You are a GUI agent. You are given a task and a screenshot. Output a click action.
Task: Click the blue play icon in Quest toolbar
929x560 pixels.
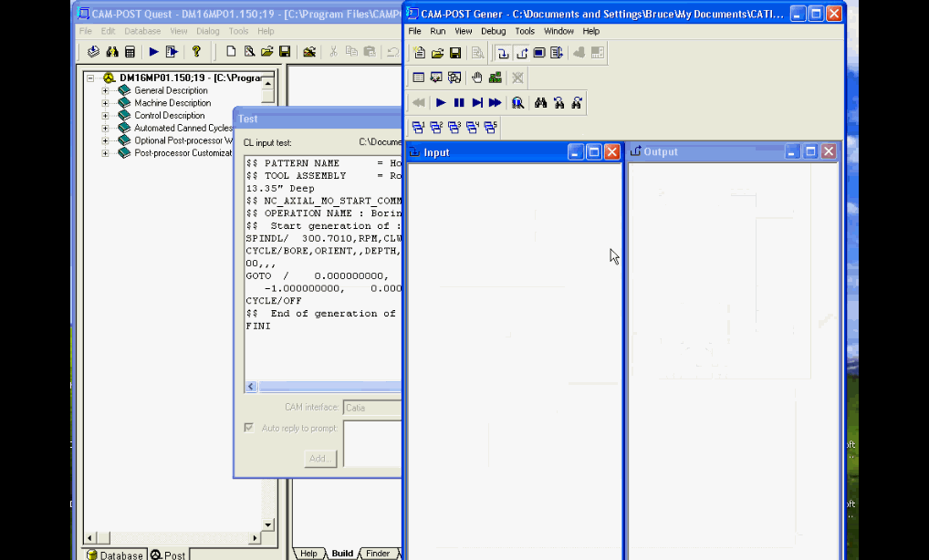[x=153, y=51]
